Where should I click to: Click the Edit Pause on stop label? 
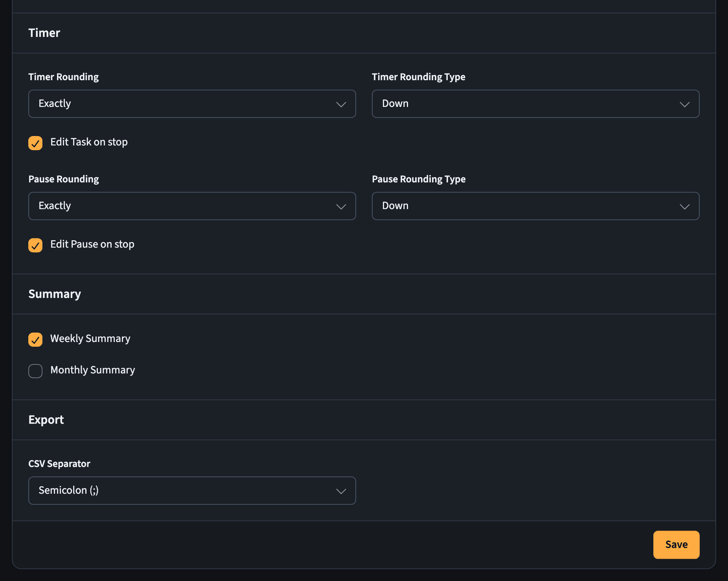click(92, 244)
